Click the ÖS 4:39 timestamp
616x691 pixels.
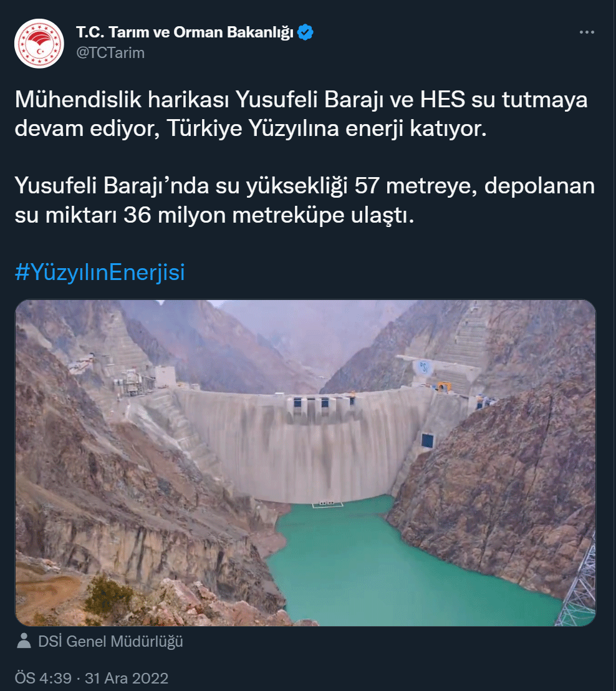pyautogui.click(x=43, y=678)
